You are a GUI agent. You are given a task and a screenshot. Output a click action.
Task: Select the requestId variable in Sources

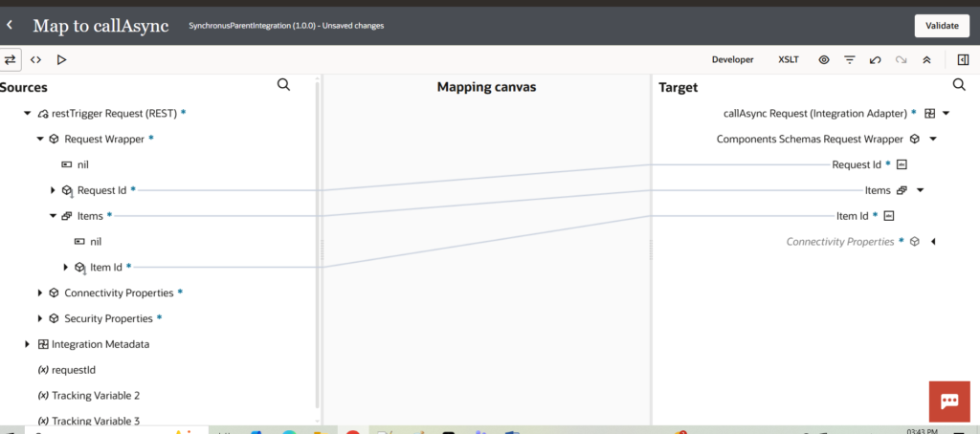(73, 369)
